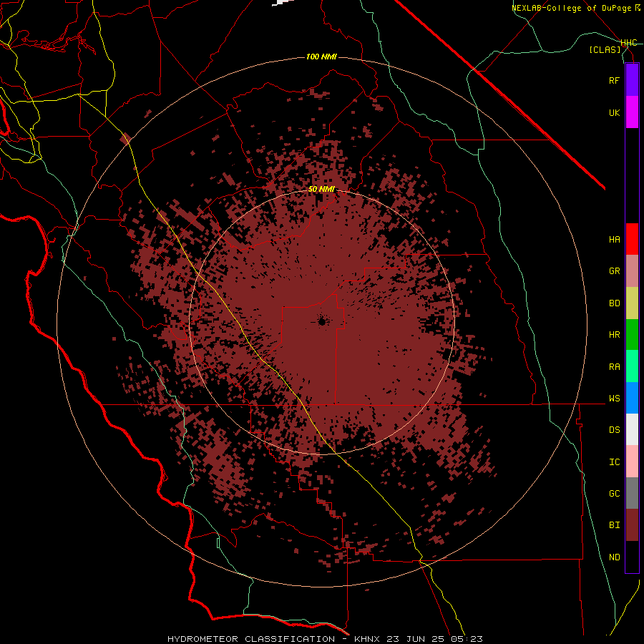Click the DS white legend color swatch
644x644 pixels.
pyautogui.click(x=632, y=429)
